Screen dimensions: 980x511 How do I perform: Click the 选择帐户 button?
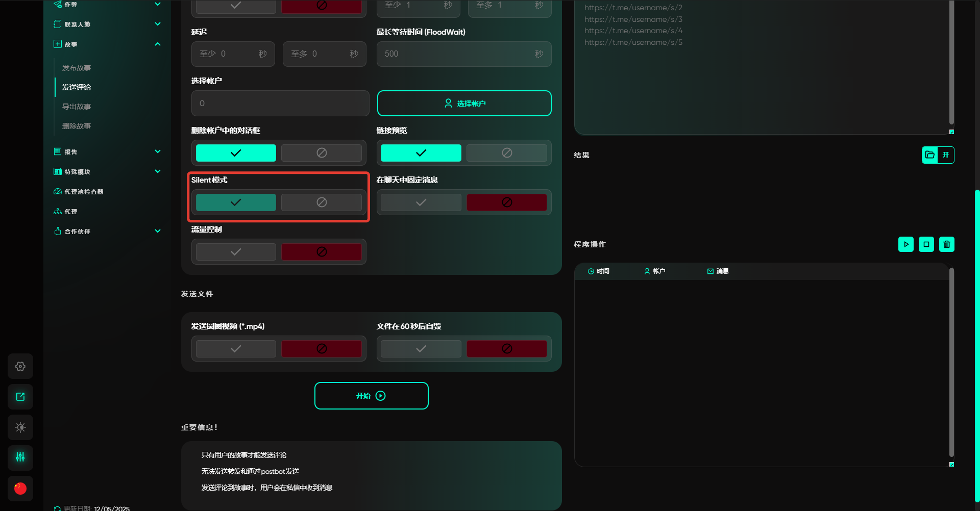tap(464, 104)
